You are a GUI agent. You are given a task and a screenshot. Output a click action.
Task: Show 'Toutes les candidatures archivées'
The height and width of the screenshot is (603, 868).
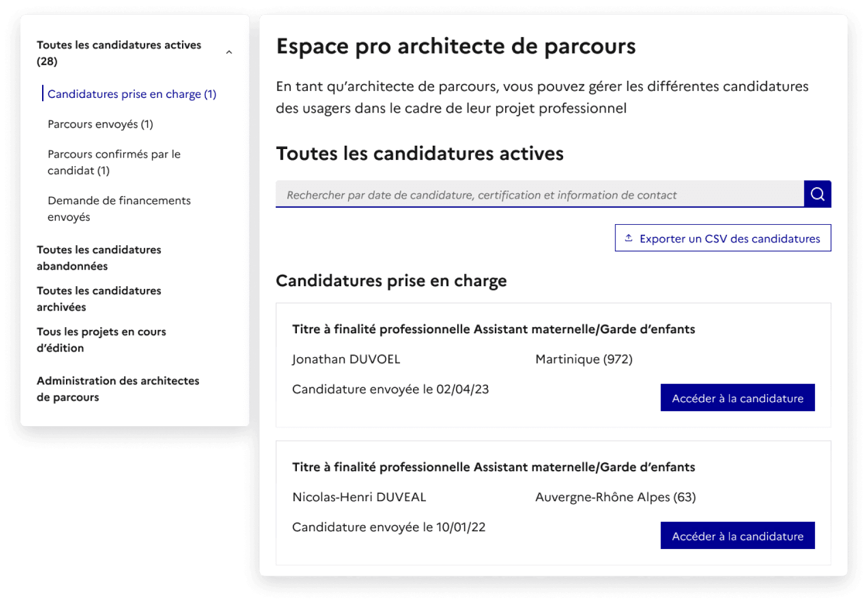click(x=99, y=299)
